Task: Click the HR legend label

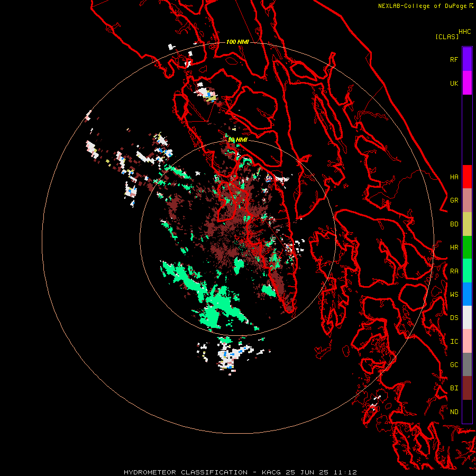Action: (x=454, y=248)
